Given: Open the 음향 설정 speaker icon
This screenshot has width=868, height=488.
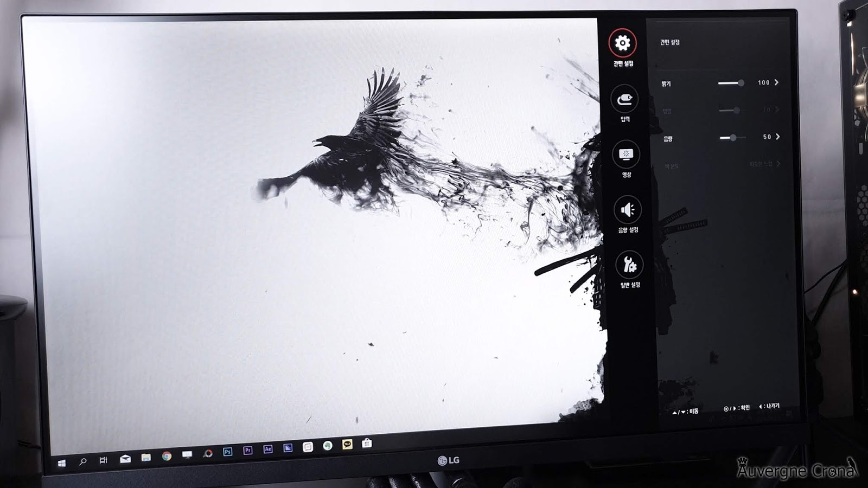Looking at the screenshot, I should (628, 210).
